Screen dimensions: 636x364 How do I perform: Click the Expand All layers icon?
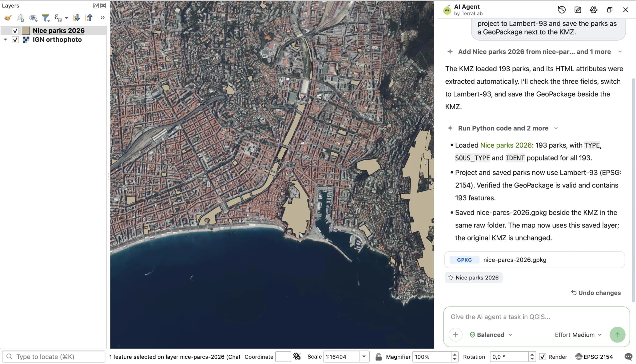click(x=76, y=18)
